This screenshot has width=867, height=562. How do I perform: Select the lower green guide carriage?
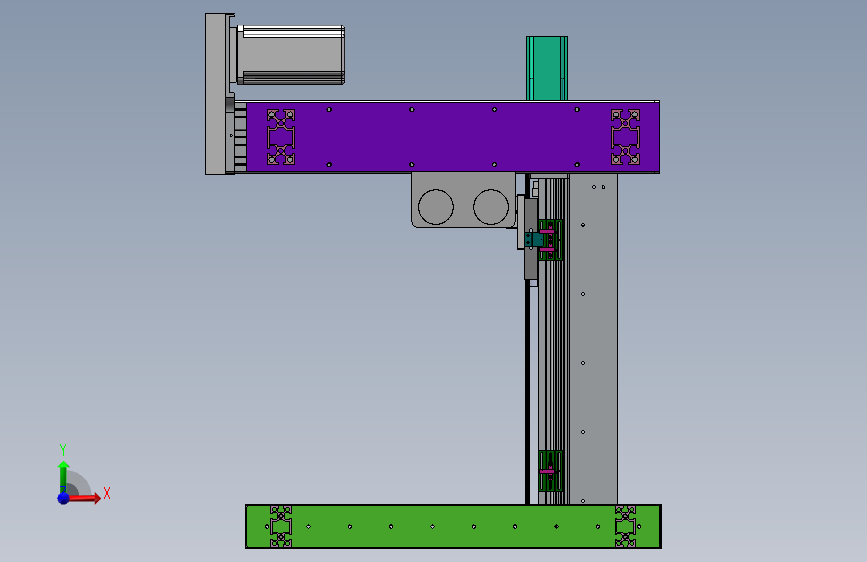click(x=551, y=471)
